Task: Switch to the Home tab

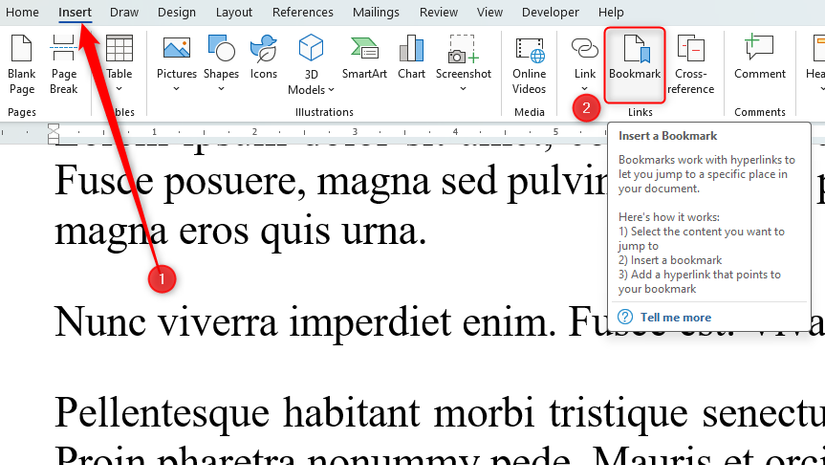Action: [x=22, y=12]
